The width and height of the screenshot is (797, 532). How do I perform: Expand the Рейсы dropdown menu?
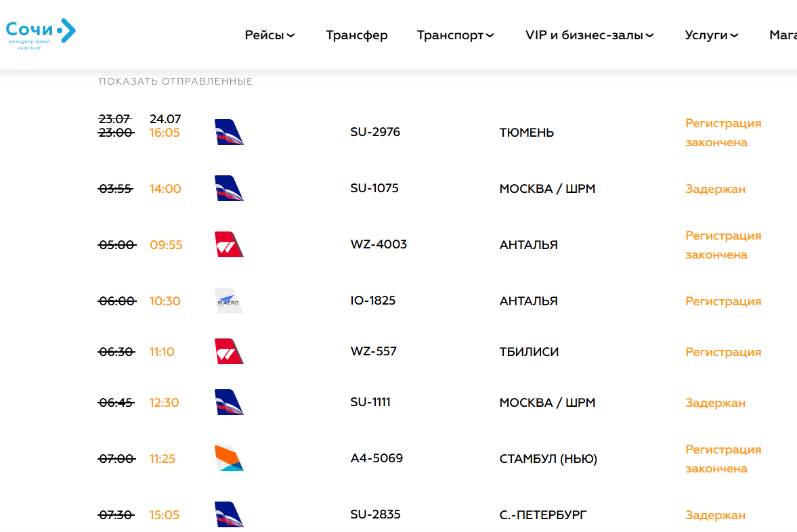(x=270, y=35)
